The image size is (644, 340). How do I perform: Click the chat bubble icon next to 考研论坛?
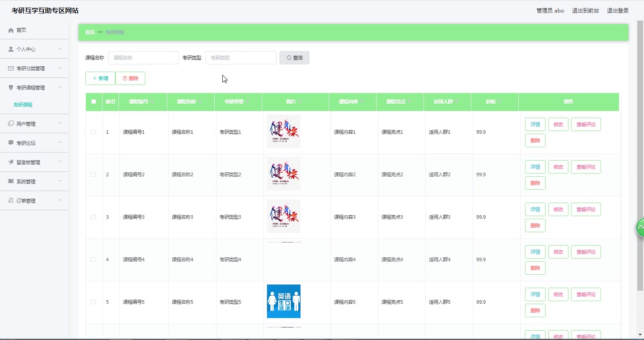click(x=11, y=143)
